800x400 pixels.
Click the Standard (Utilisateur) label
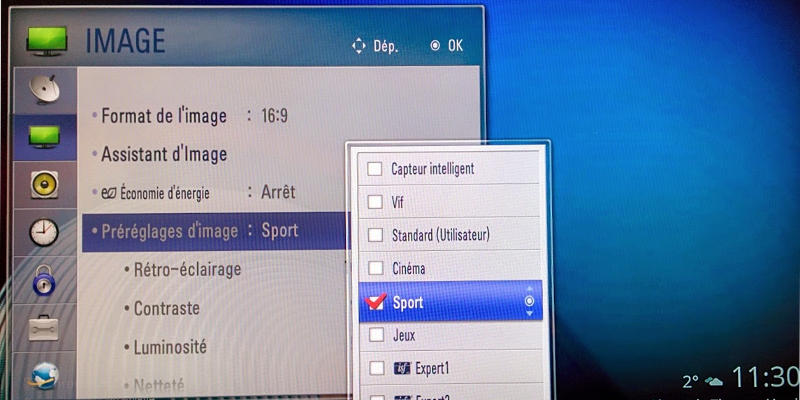click(441, 235)
